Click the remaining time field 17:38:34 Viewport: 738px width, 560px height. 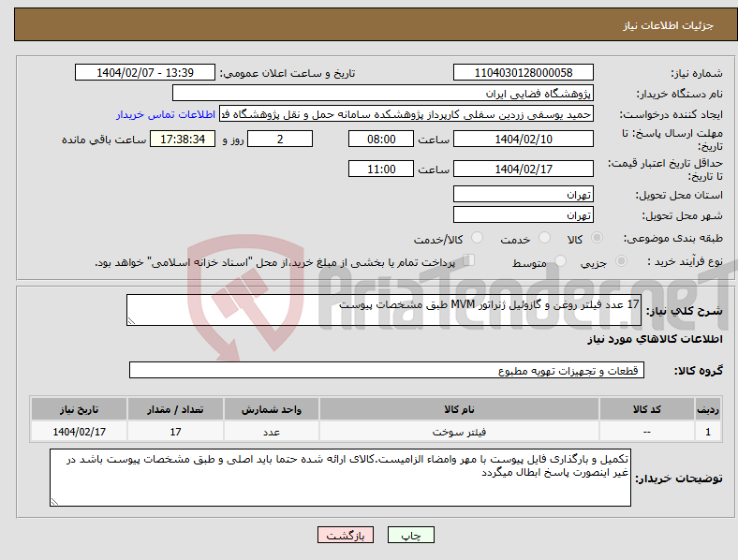[x=183, y=139]
